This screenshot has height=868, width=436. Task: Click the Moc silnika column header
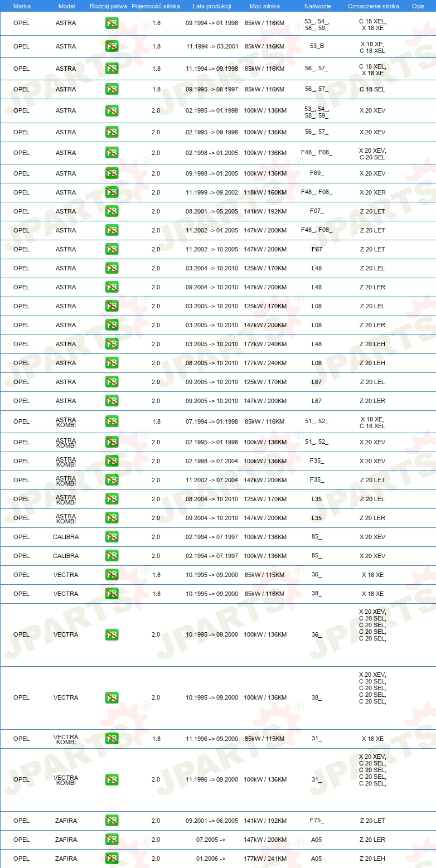click(265, 6)
